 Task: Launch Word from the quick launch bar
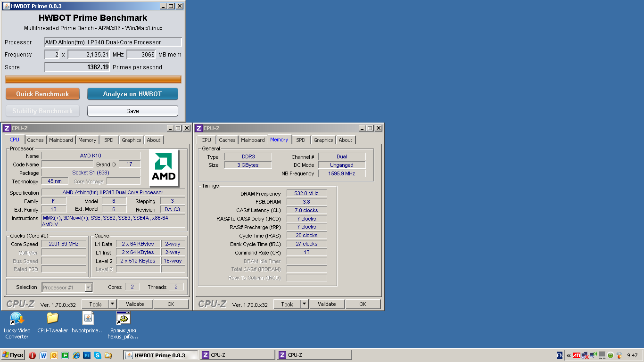(x=43, y=355)
